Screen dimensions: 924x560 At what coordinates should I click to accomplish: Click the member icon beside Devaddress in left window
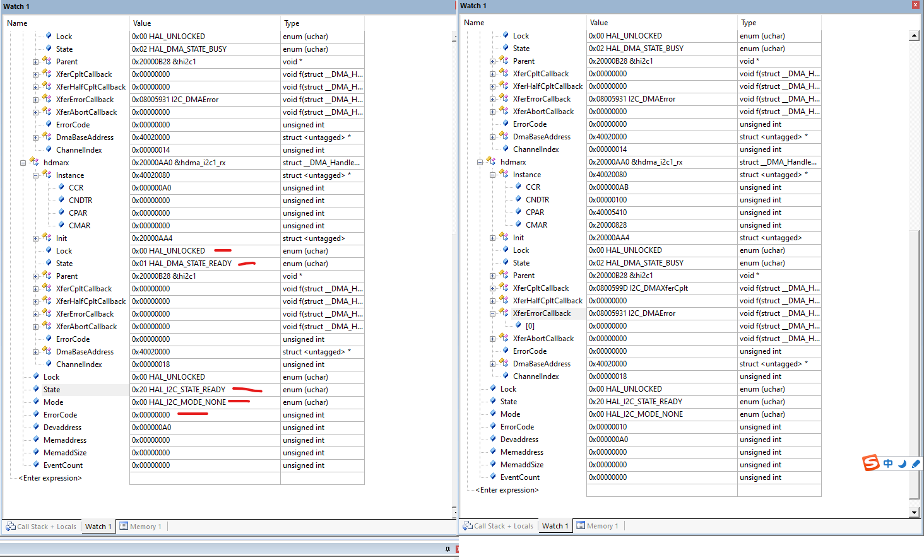click(36, 427)
